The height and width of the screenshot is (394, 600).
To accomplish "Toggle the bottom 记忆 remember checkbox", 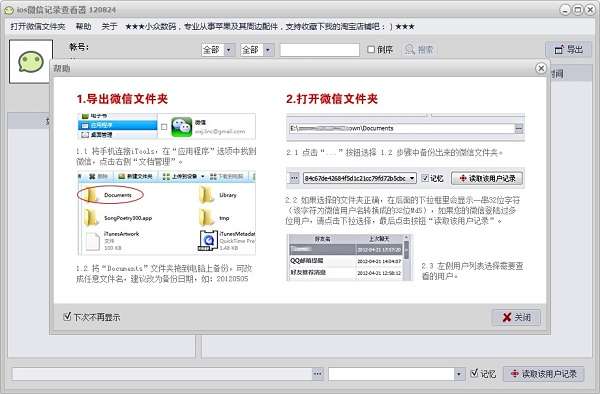I will pos(474,373).
